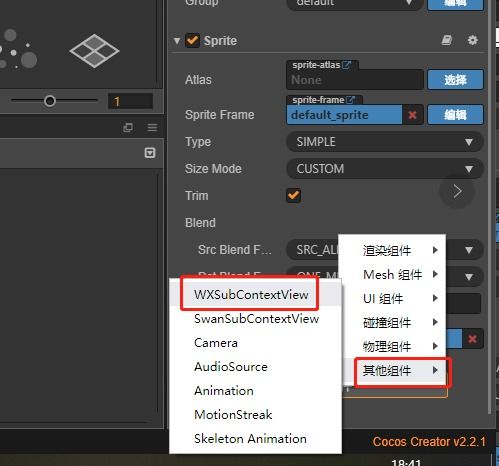Viewport: 499px width, 466px height.
Task: Click the round right-arrow button
Action: (457, 192)
